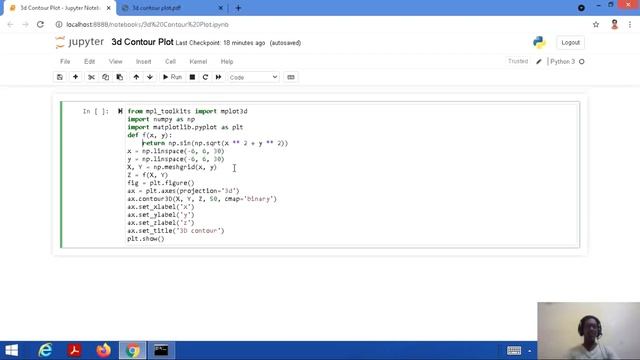Reload the current page
Viewport: 640px width, 360px height.
40,24
